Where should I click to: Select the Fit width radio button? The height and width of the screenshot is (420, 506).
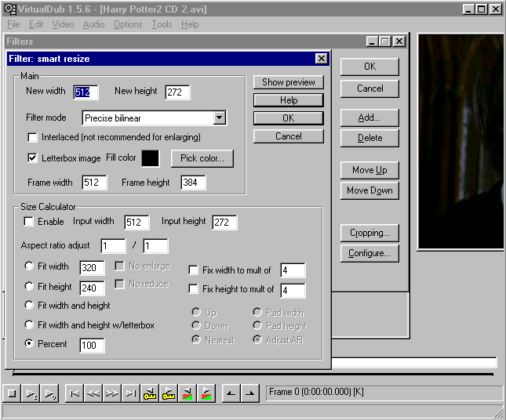pos(29,266)
